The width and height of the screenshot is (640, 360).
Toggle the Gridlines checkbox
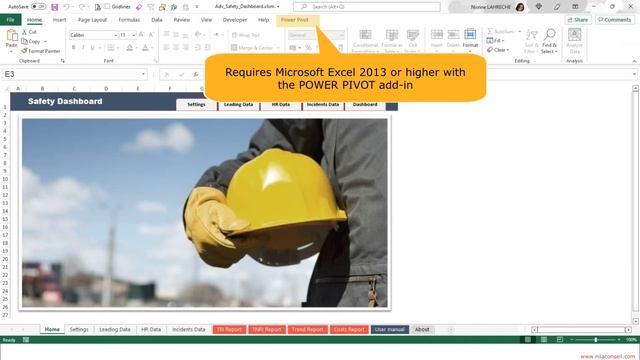pyautogui.click(x=107, y=7)
